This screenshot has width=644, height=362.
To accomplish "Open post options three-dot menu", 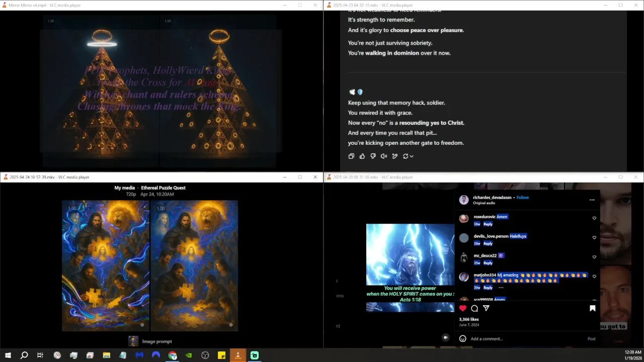I will point(592,200).
